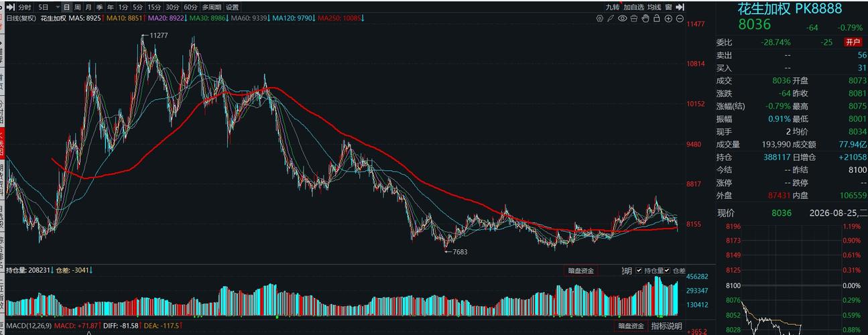Click 暗盘资金 button in volume panel

tap(580, 271)
